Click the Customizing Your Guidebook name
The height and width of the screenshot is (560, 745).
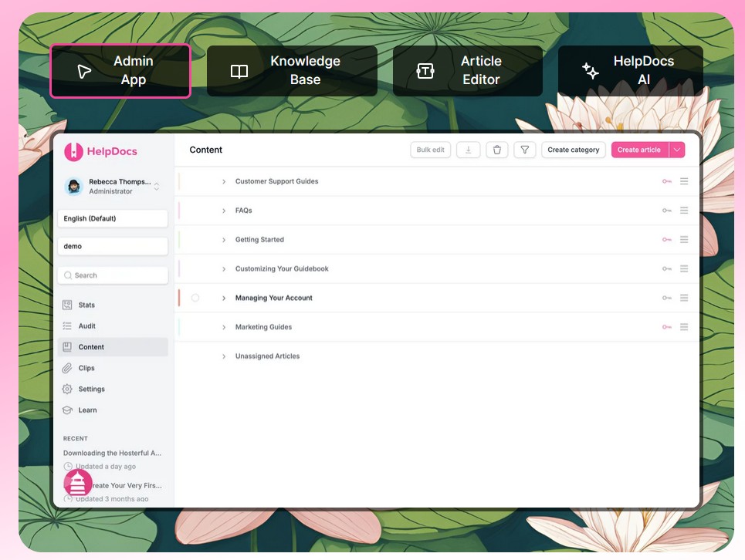[x=283, y=268]
